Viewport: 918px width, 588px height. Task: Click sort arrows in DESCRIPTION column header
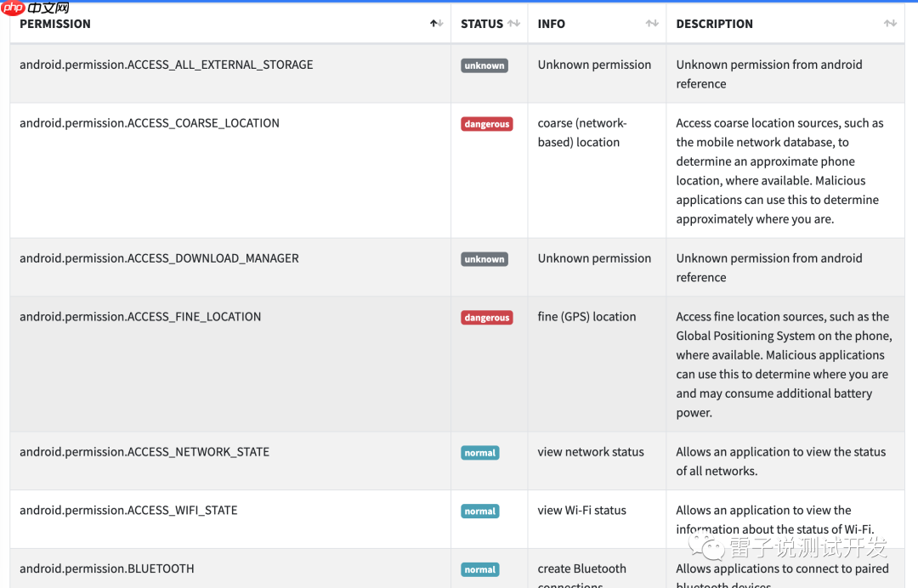[890, 24]
